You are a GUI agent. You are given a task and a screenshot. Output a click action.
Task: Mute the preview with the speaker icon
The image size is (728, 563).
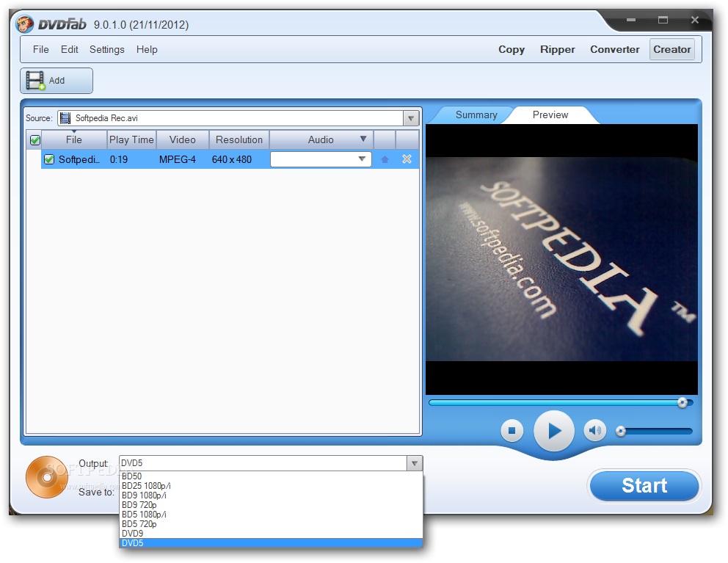coord(594,431)
